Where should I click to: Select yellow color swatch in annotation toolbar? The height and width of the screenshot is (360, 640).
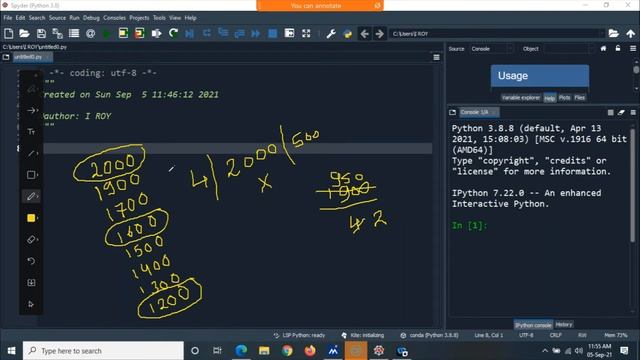pos(31,218)
